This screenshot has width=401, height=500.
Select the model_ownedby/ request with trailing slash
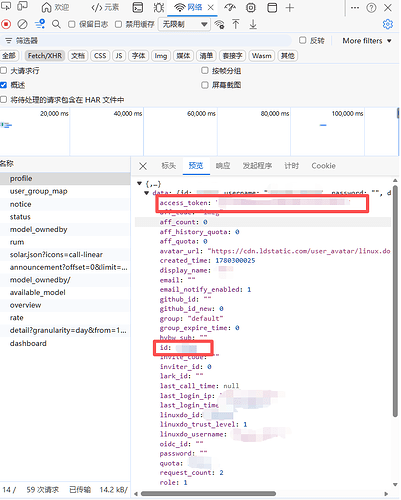point(65,280)
